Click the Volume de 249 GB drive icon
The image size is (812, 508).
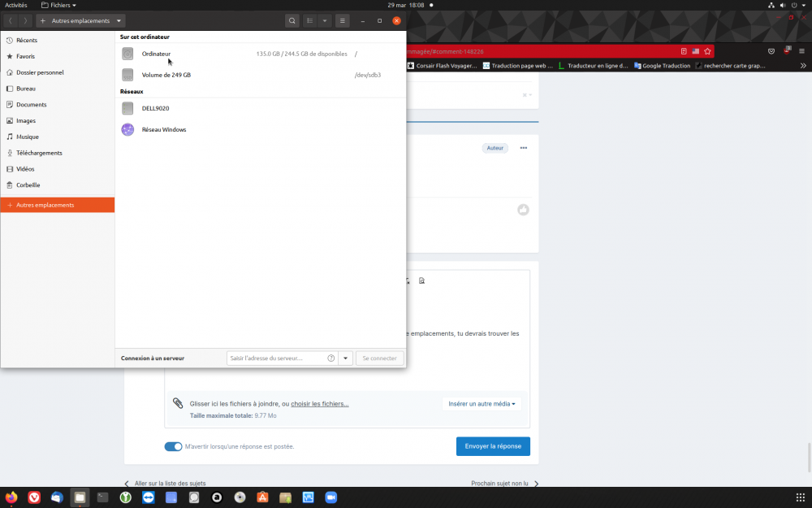tap(127, 75)
